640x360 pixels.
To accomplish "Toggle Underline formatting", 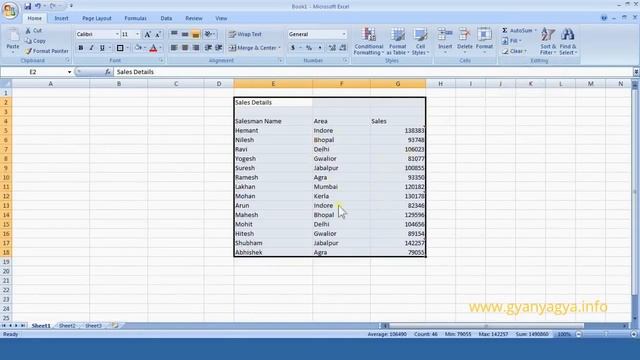I will point(102,48).
